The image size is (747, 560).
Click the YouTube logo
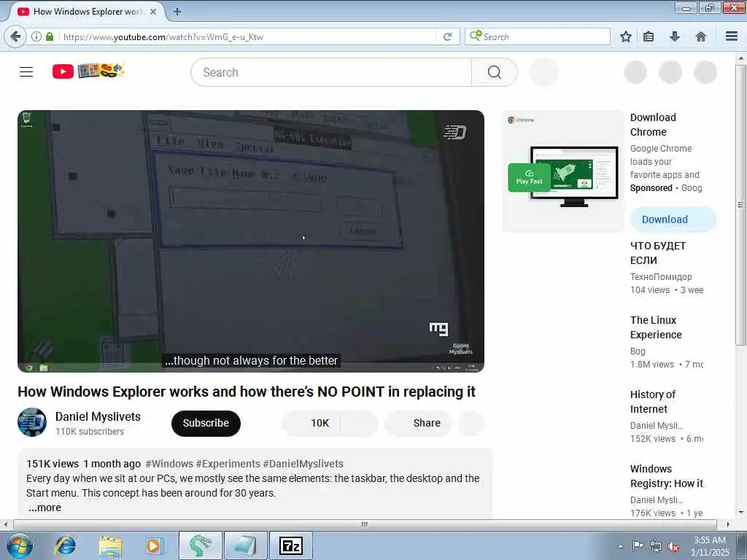tap(88, 71)
